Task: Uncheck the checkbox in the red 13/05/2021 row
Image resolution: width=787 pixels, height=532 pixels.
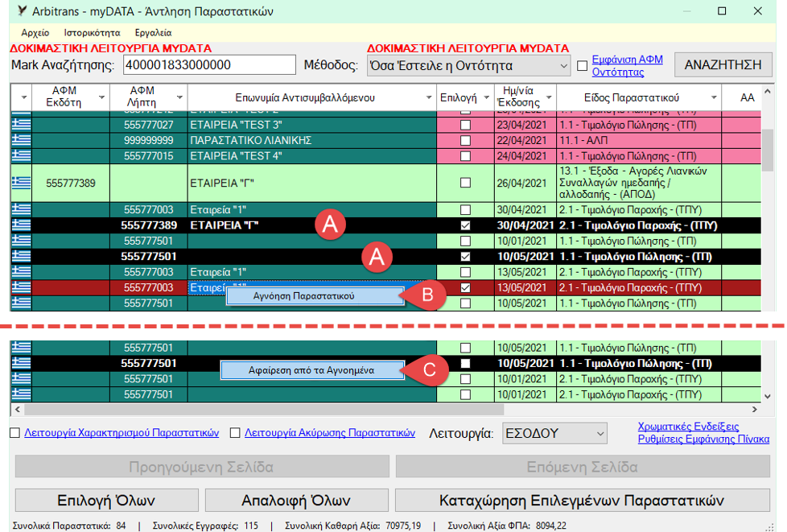Action: point(465,287)
